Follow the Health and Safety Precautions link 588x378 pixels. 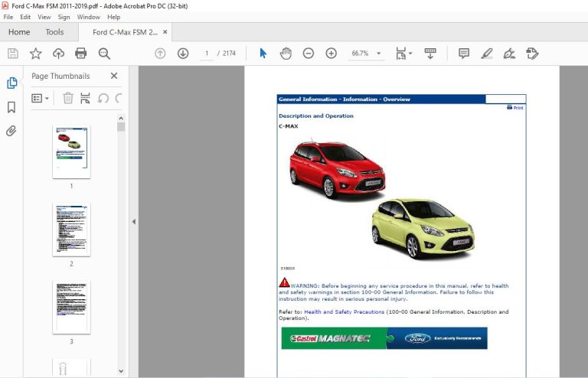coord(345,311)
